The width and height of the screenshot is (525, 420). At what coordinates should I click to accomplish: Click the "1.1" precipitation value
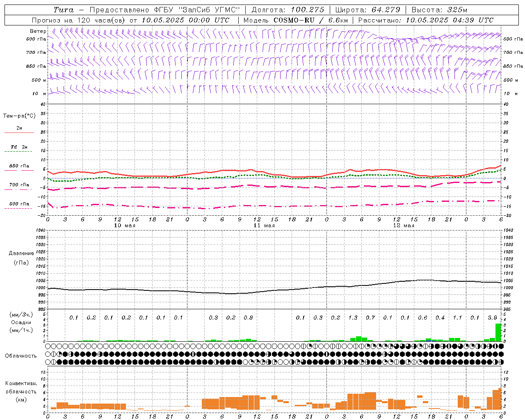pyautogui.click(x=457, y=318)
